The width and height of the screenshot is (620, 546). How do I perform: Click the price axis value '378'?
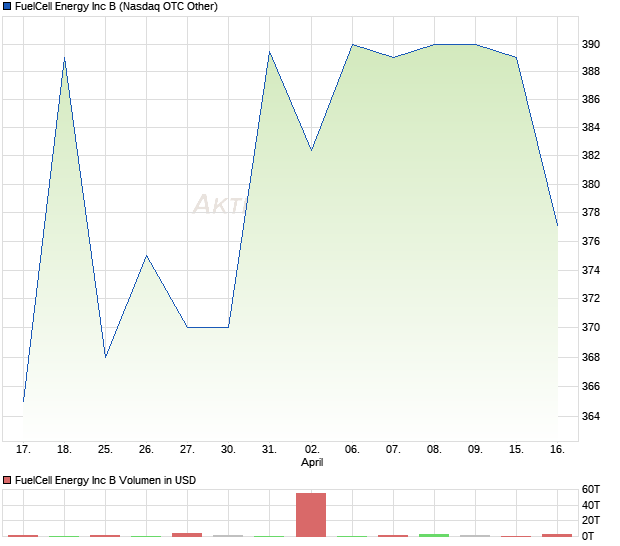click(x=591, y=213)
